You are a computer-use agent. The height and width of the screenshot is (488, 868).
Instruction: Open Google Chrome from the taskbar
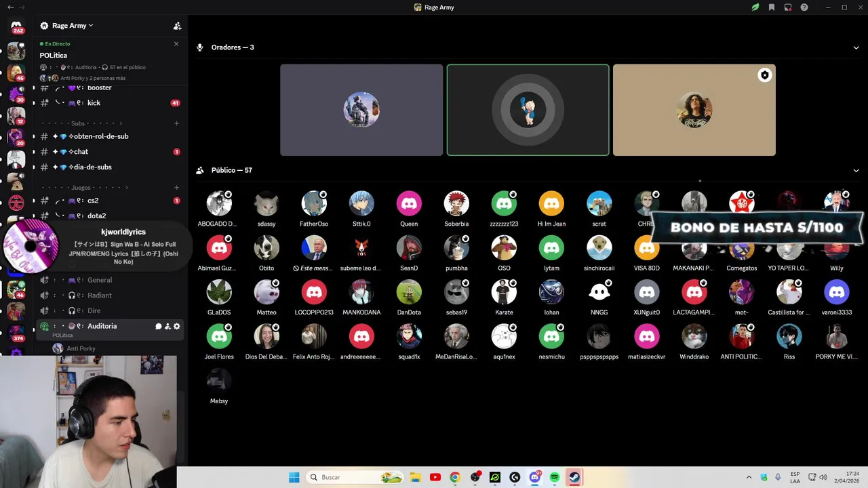tap(455, 477)
